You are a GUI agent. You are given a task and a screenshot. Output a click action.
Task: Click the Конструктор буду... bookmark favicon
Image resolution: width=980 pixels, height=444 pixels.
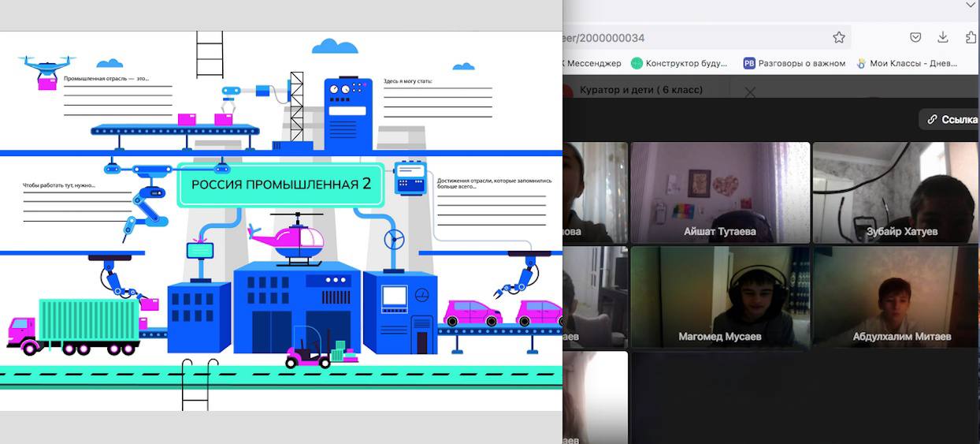tap(637, 63)
